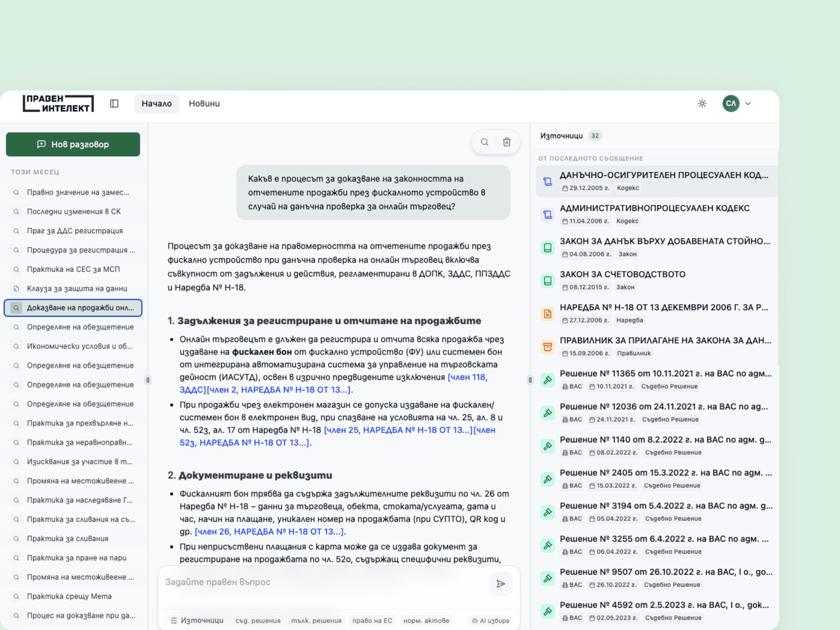
Task: Toggle the 'право на ЕС' source filter
Action: pos(372,621)
